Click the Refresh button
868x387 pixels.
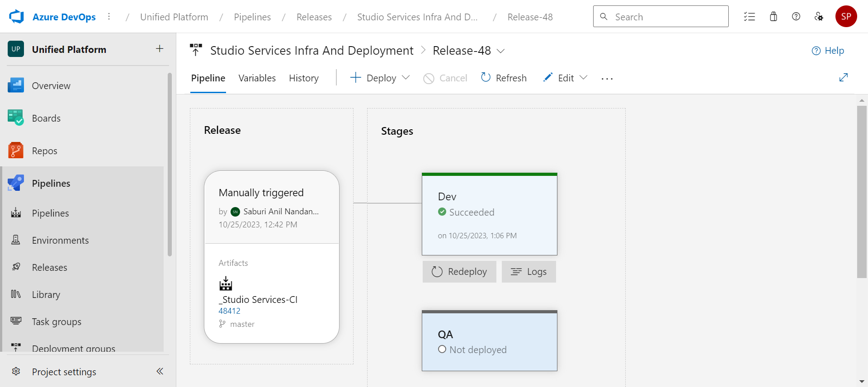pos(504,78)
